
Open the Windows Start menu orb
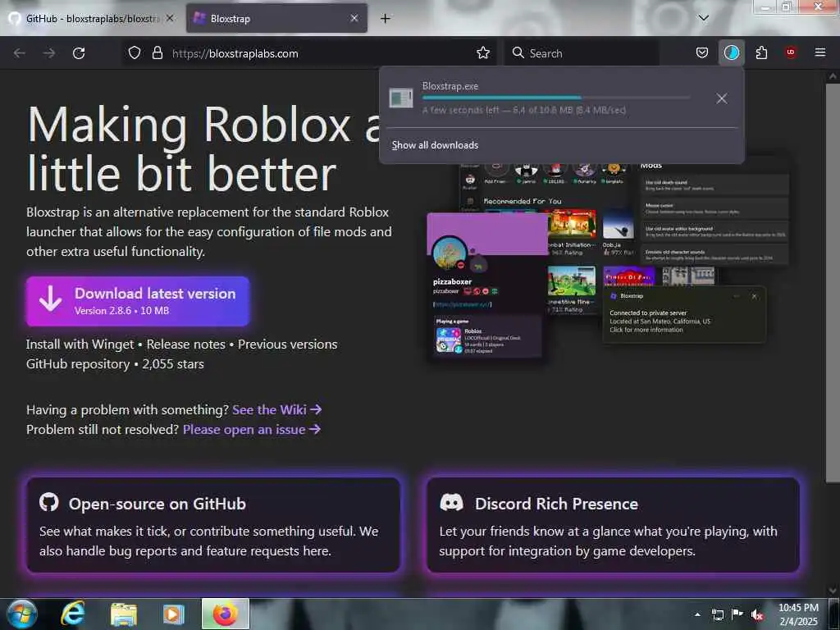(x=22, y=614)
